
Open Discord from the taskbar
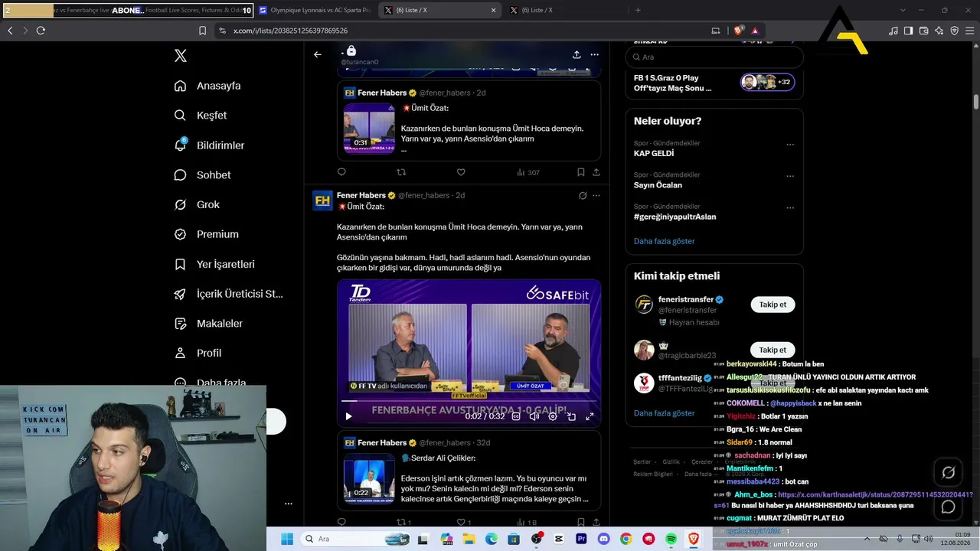(x=603, y=540)
